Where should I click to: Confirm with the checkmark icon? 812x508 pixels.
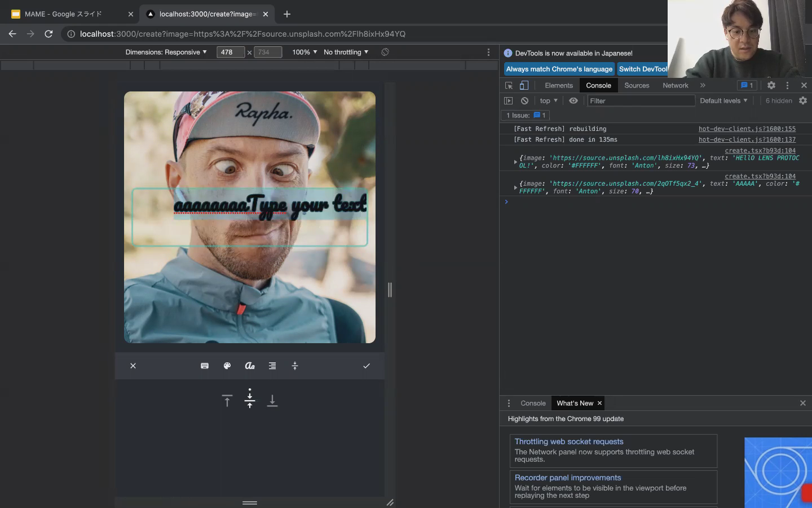(x=367, y=366)
